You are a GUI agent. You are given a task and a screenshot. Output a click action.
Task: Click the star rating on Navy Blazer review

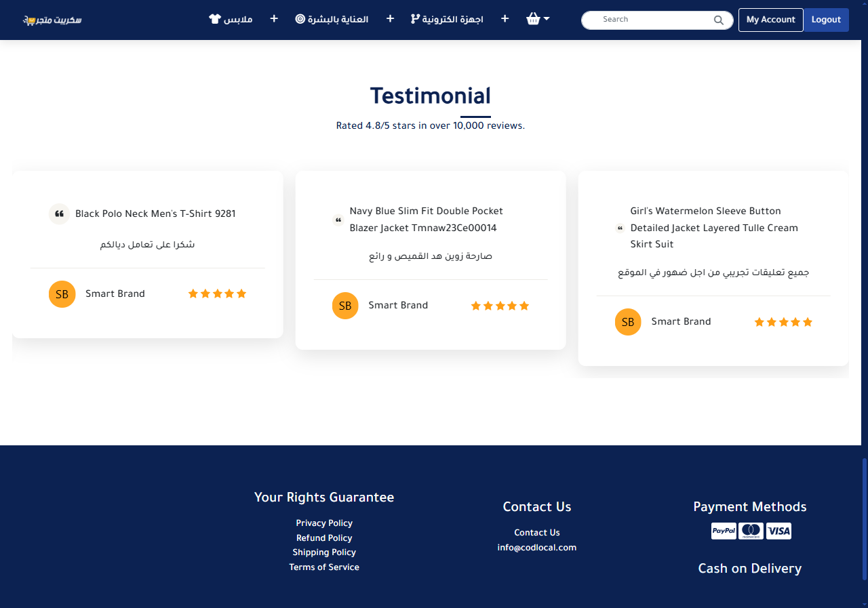tap(500, 306)
